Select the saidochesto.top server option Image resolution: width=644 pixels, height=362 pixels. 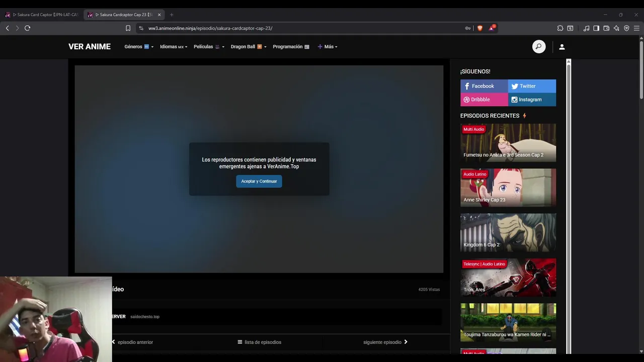click(x=145, y=317)
